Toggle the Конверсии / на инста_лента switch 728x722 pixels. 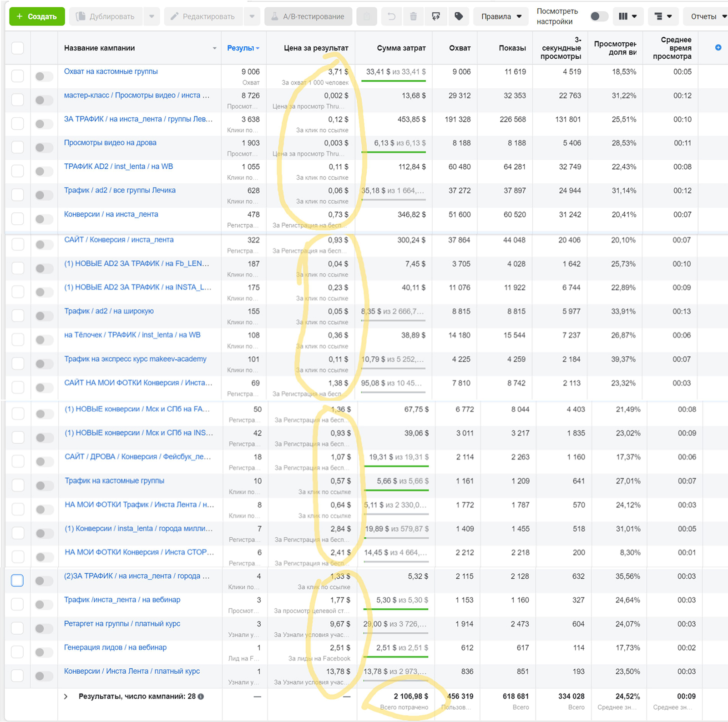(x=44, y=219)
